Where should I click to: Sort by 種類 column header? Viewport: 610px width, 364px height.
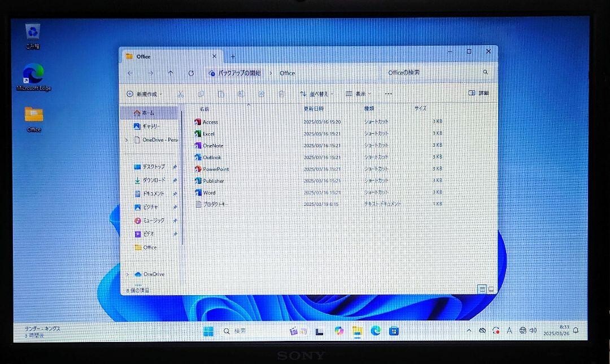pyautogui.click(x=369, y=108)
